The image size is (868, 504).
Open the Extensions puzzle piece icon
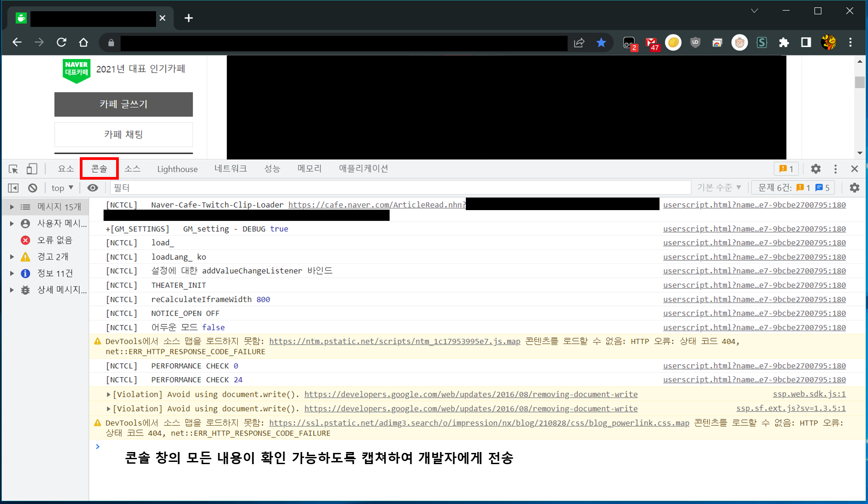[784, 43]
